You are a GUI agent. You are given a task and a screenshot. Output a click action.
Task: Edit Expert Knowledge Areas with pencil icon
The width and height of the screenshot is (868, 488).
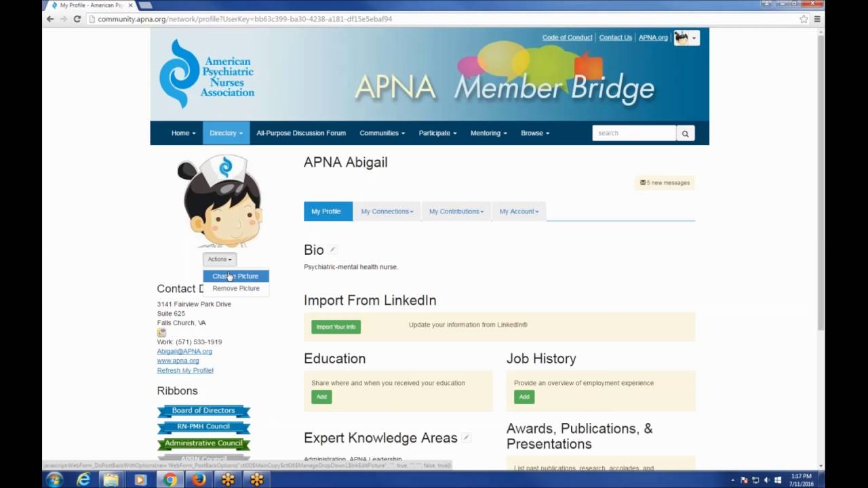pos(466,438)
